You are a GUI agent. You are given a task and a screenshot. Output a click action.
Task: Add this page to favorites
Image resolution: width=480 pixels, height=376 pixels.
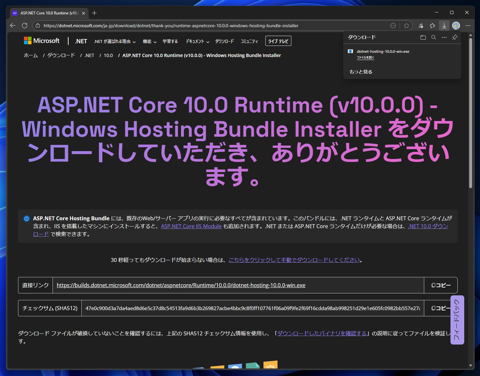(x=406, y=26)
